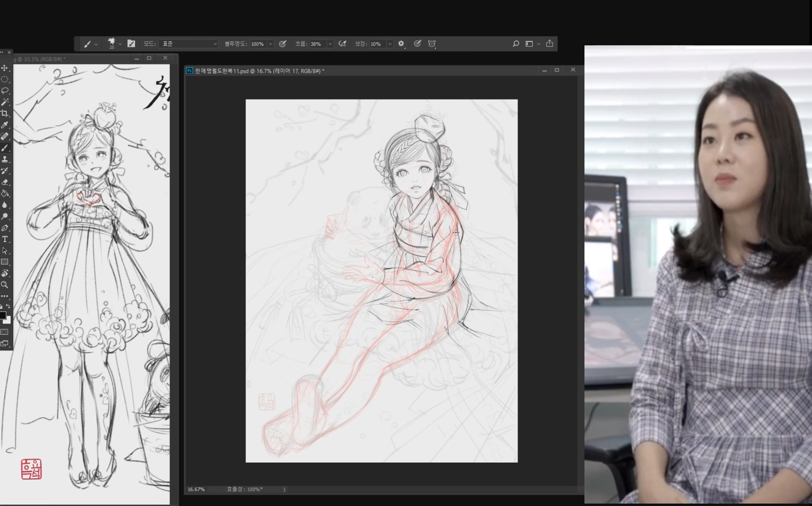
Task: Select the Paint Bucket tool
Action: point(5,193)
